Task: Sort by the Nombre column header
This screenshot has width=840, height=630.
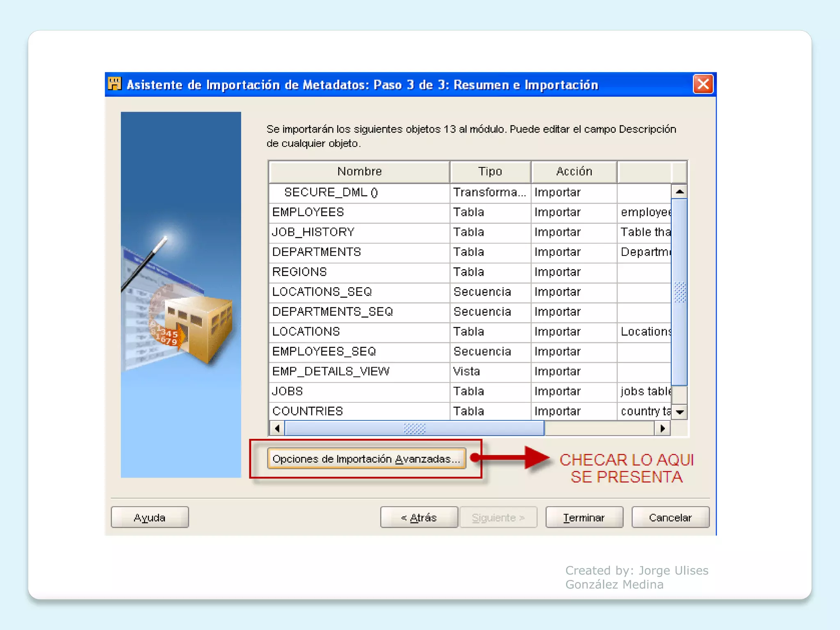Action: coord(359,171)
